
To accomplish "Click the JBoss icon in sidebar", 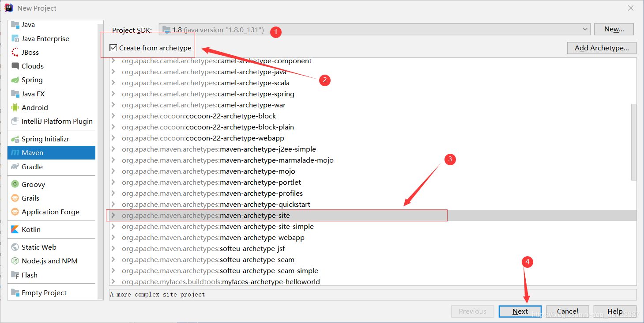I will tap(15, 52).
